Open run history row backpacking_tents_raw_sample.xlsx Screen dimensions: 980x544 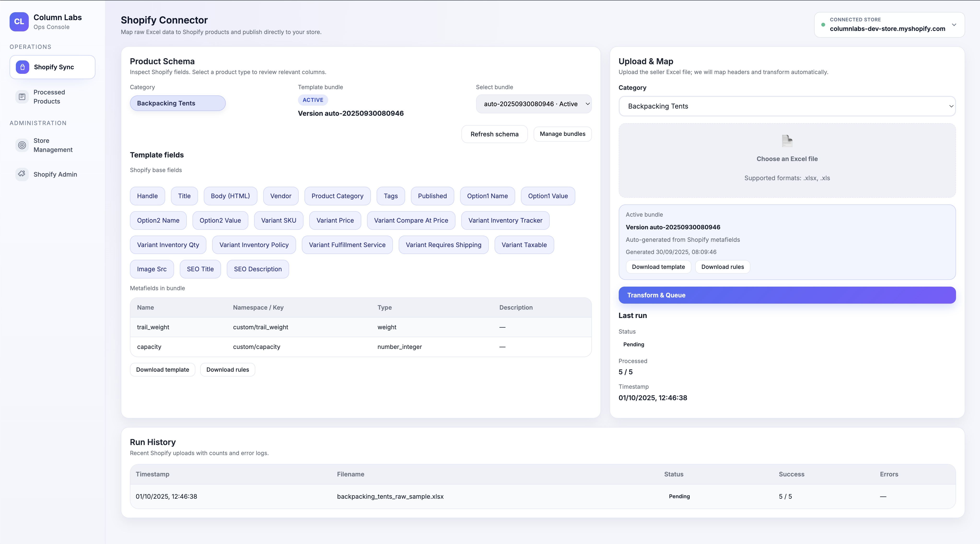[390, 497]
